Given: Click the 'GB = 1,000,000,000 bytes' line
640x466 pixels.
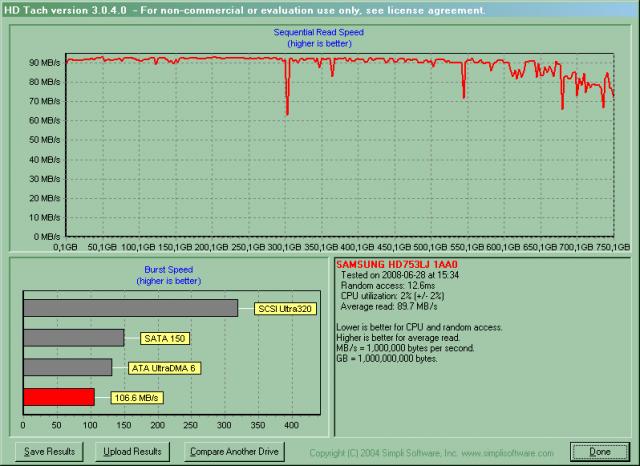Looking at the screenshot, I should click(x=387, y=359).
